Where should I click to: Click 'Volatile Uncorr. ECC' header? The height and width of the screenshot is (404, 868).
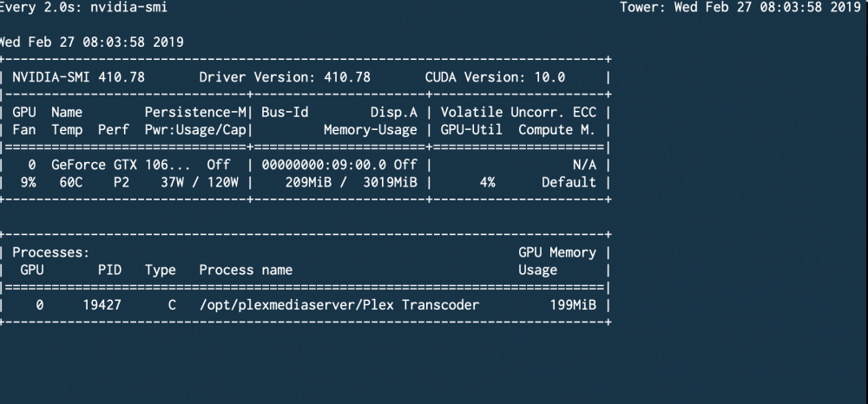[519, 112]
